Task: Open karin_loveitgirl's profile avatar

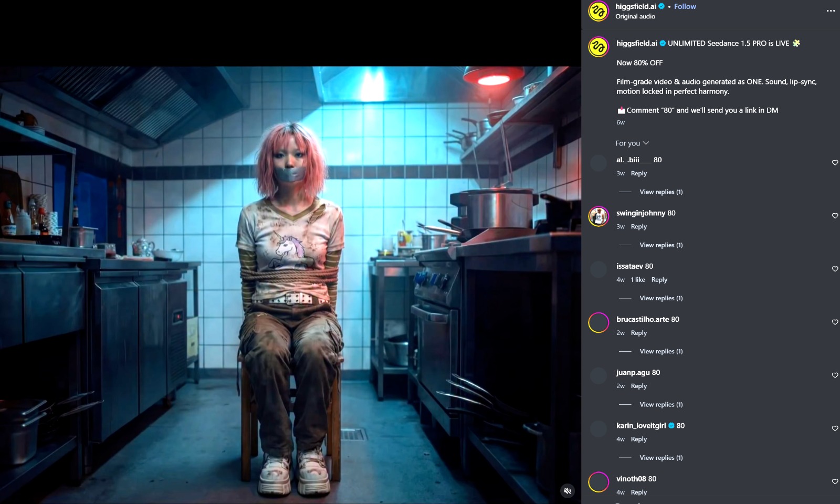Action: [x=598, y=428]
